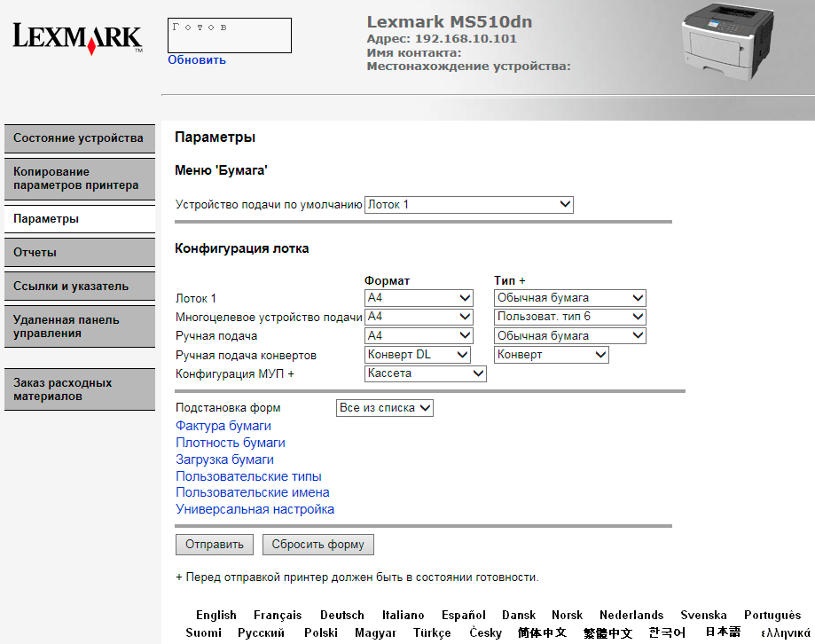This screenshot has width=815, height=644.
Task: Change 'Пользоват. тип 6' type dropdown
Action: tap(569, 317)
